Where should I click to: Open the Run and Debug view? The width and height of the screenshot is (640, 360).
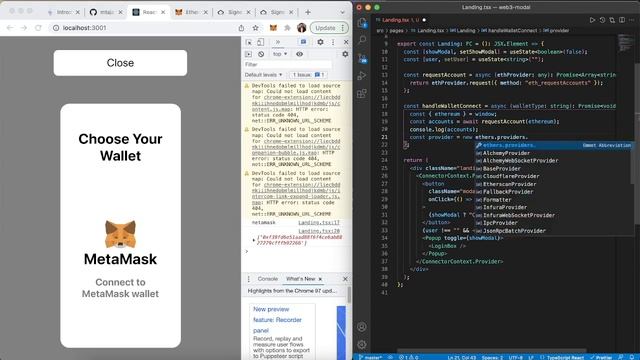point(362,76)
